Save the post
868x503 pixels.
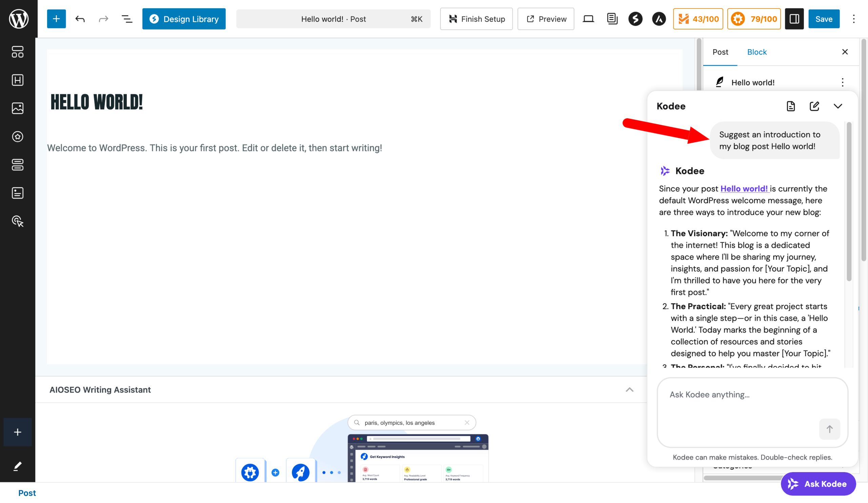[824, 19]
